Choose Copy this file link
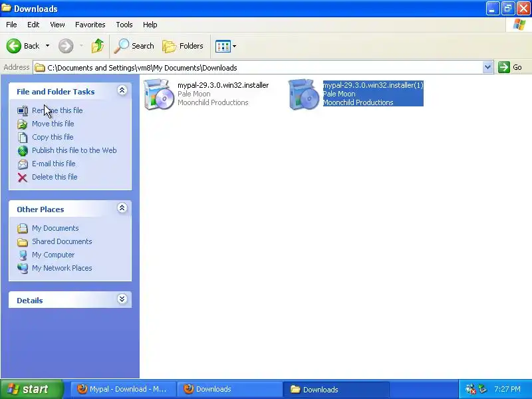This screenshot has width=532, height=399. [53, 137]
